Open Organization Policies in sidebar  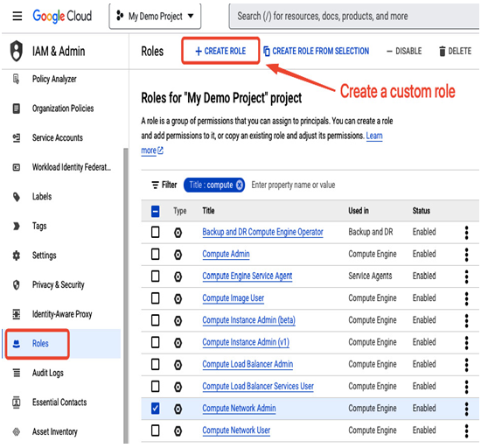click(x=63, y=108)
